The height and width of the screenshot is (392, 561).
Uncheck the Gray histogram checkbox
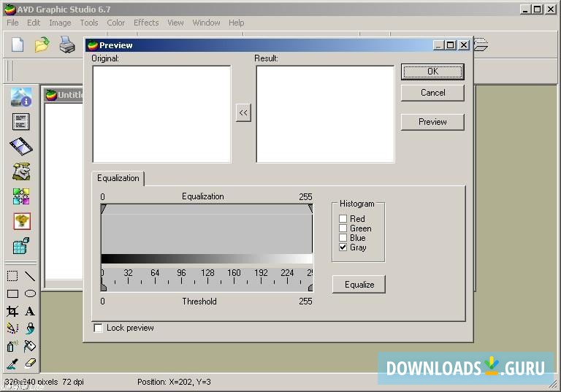point(343,247)
